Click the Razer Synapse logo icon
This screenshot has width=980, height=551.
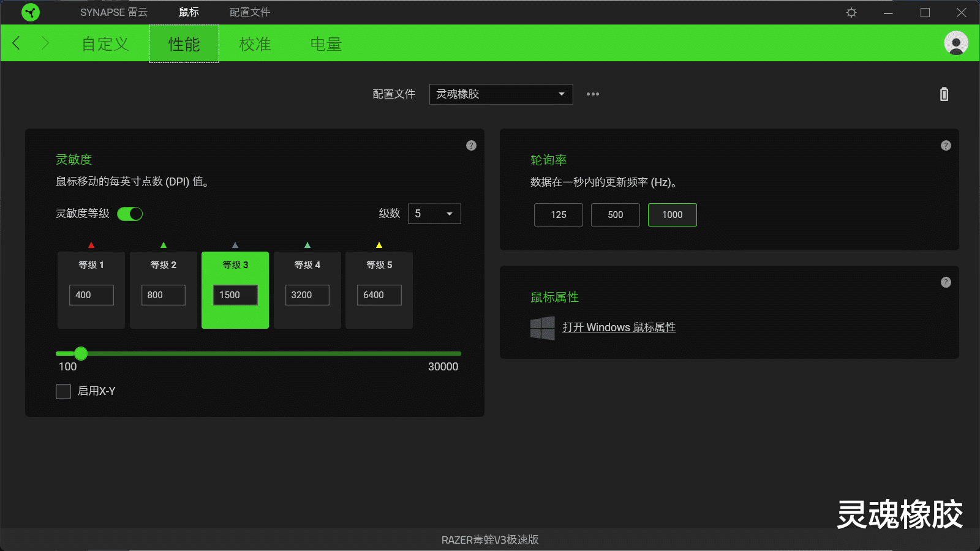(30, 12)
